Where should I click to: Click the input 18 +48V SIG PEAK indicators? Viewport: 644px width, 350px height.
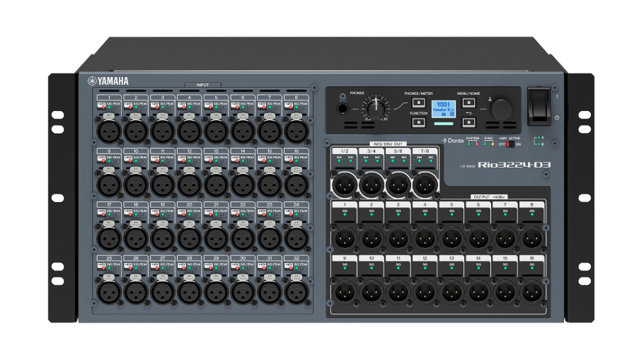(x=136, y=212)
